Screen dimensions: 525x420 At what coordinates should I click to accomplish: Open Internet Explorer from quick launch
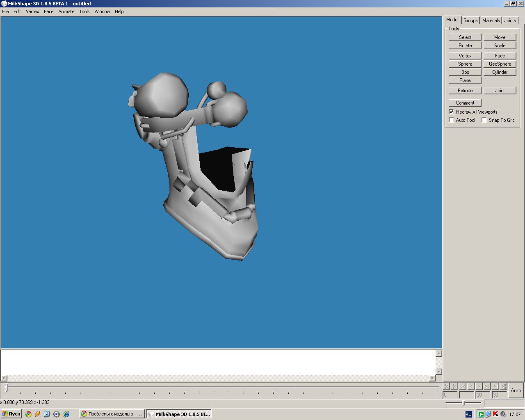[66, 414]
